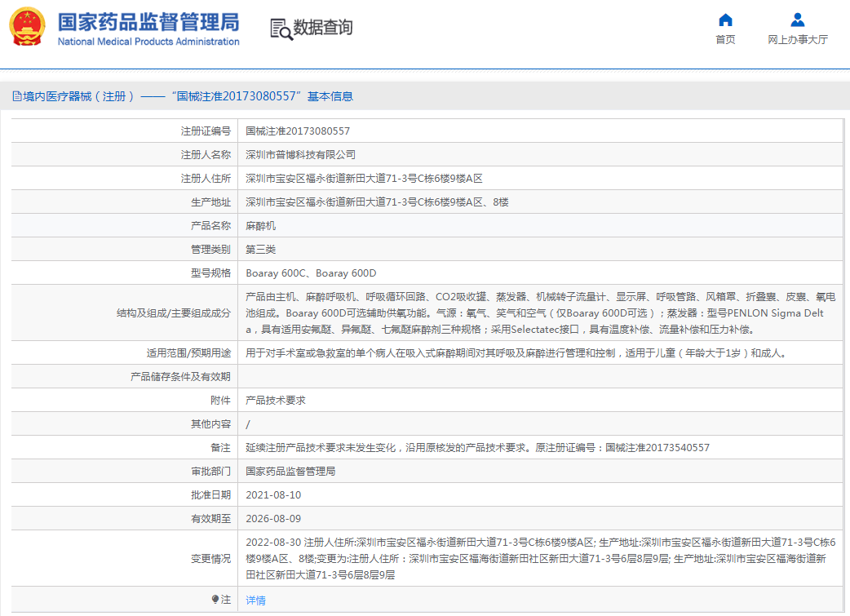
Task: Click registration number value 国械注准20173080557 in the table
Action: coord(298,131)
